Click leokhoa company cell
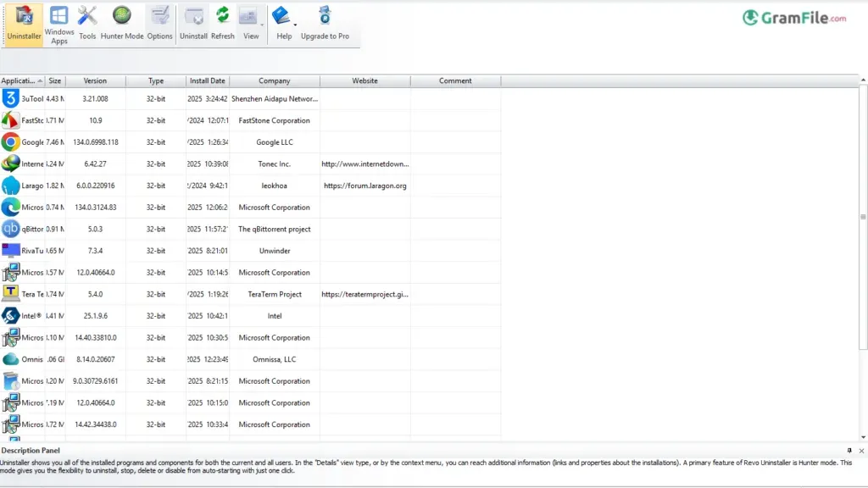Image resolution: width=868 pixels, height=488 pixels. [x=275, y=186]
